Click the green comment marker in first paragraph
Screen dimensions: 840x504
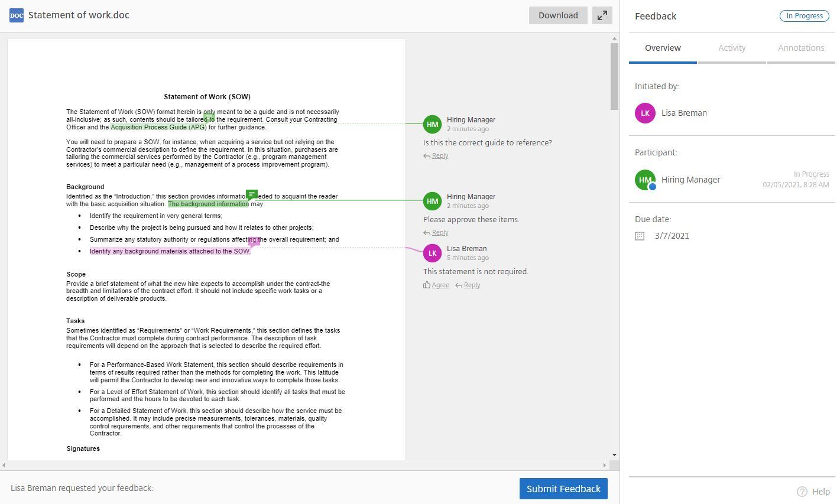point(209,118)
